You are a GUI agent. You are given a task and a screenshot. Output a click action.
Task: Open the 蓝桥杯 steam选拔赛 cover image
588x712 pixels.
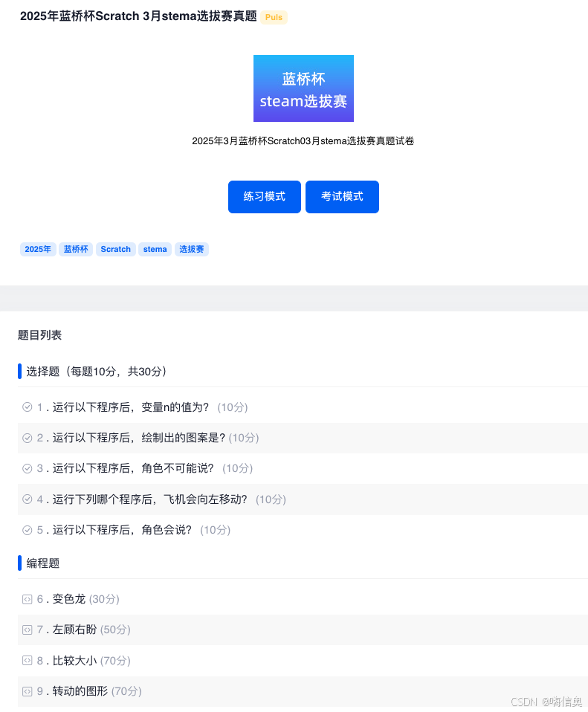pos(303,88)
